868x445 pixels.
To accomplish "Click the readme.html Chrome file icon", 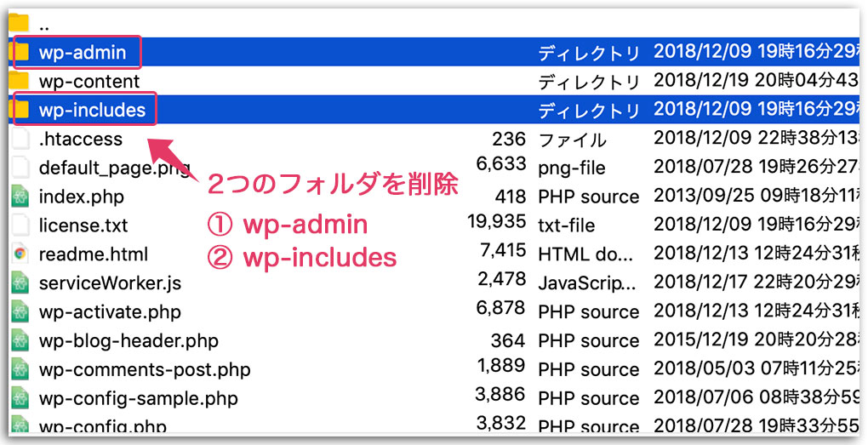I will coord(20,254).
